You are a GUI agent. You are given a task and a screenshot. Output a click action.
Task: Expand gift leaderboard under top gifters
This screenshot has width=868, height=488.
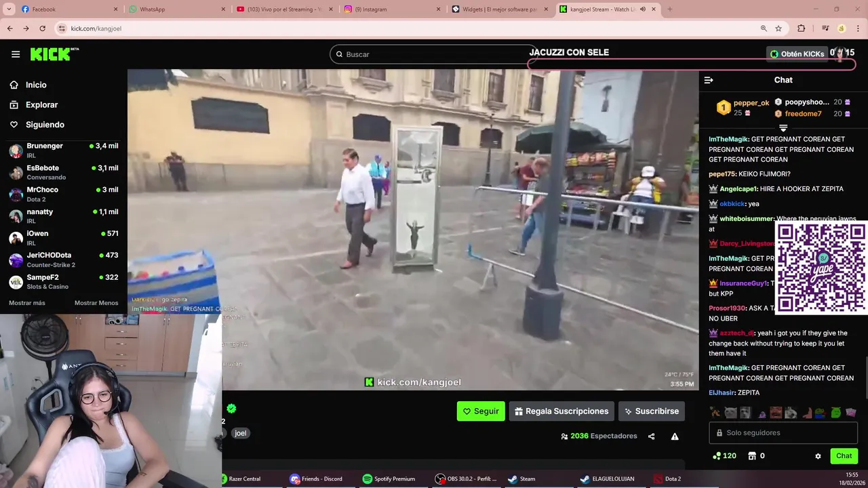tap(783, 127)
